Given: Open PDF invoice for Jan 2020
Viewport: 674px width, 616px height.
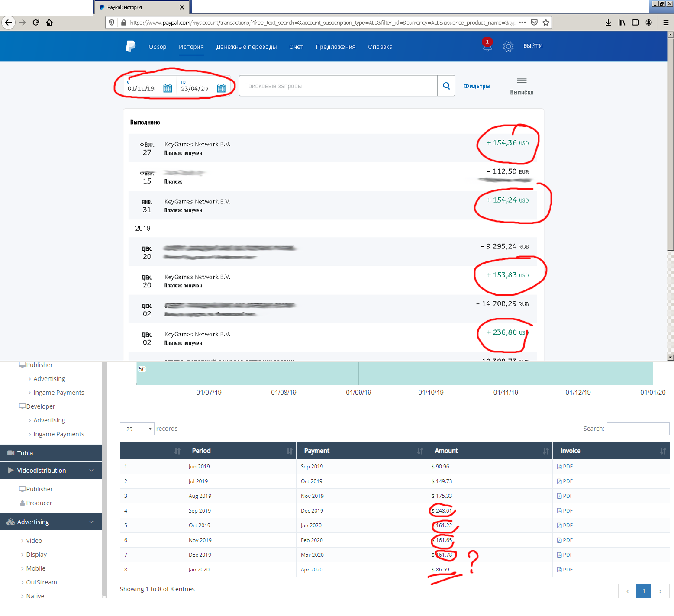Looking at the screenshot, I should 565,570.
